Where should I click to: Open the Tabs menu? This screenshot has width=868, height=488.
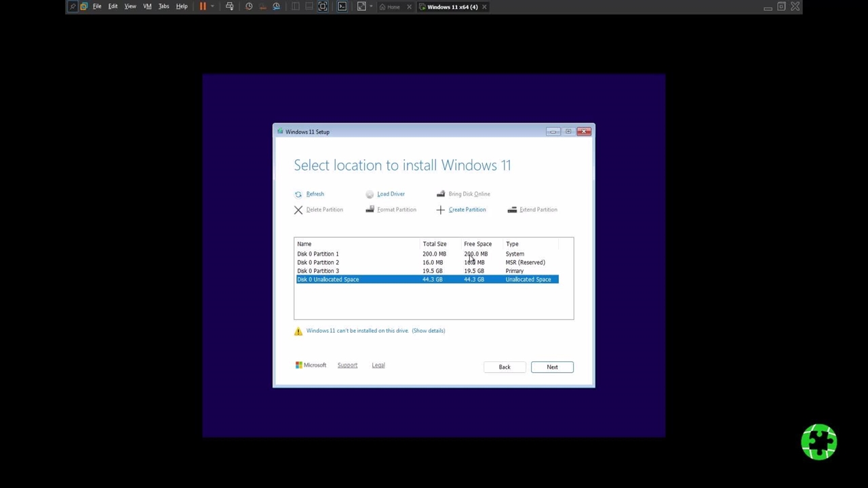[x=163, y=7]
